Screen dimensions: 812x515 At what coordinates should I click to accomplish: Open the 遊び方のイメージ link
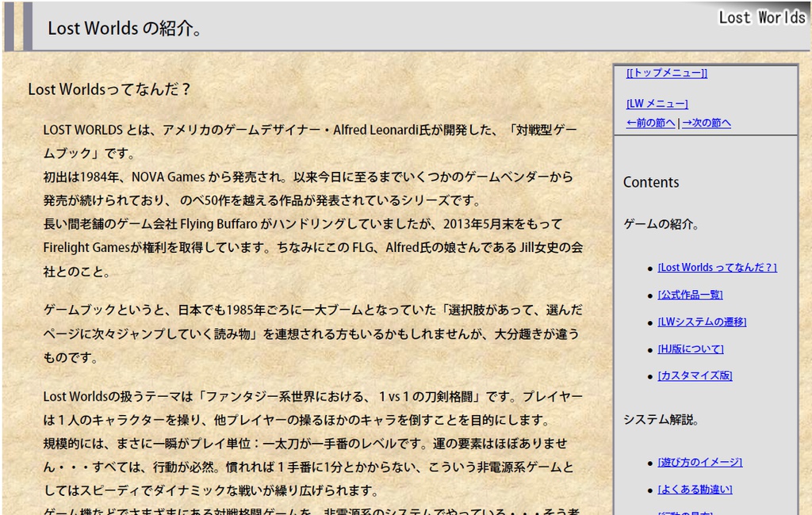coord(700,462)
